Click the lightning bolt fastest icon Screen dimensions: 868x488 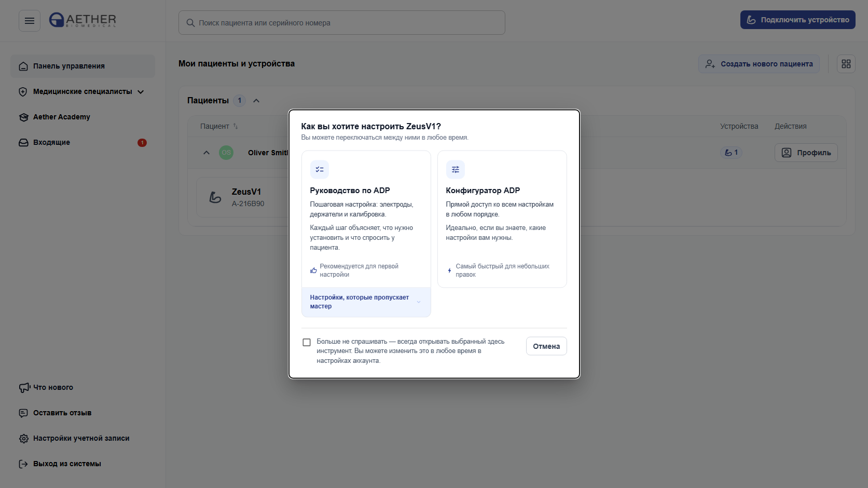click(x=449, y=270)
